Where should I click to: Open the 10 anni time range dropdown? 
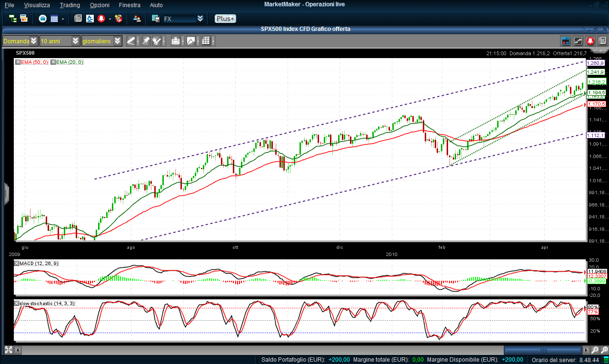[x=76, y=41]
